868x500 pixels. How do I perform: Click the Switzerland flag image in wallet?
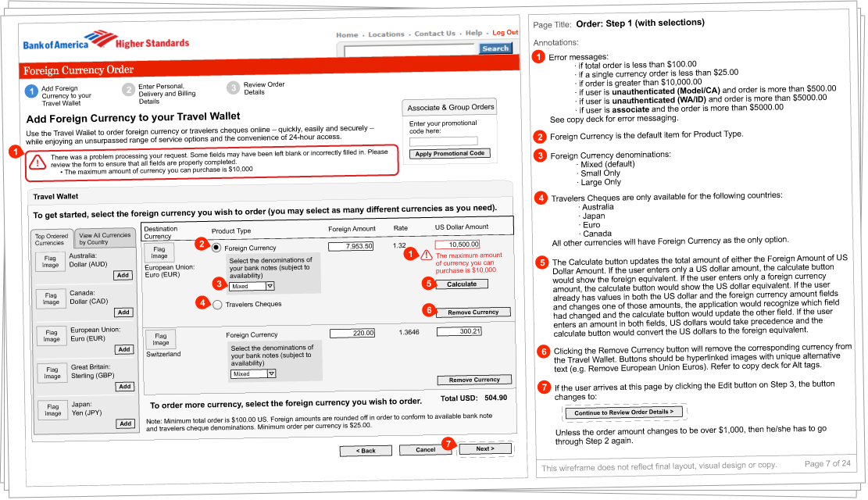tap(160, 339)
